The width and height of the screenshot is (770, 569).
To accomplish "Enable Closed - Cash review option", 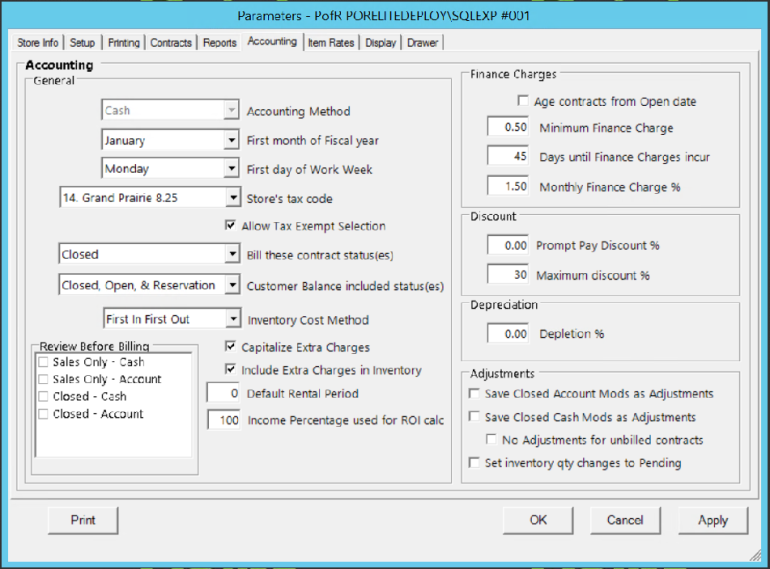I will click(x=44, y=397).
